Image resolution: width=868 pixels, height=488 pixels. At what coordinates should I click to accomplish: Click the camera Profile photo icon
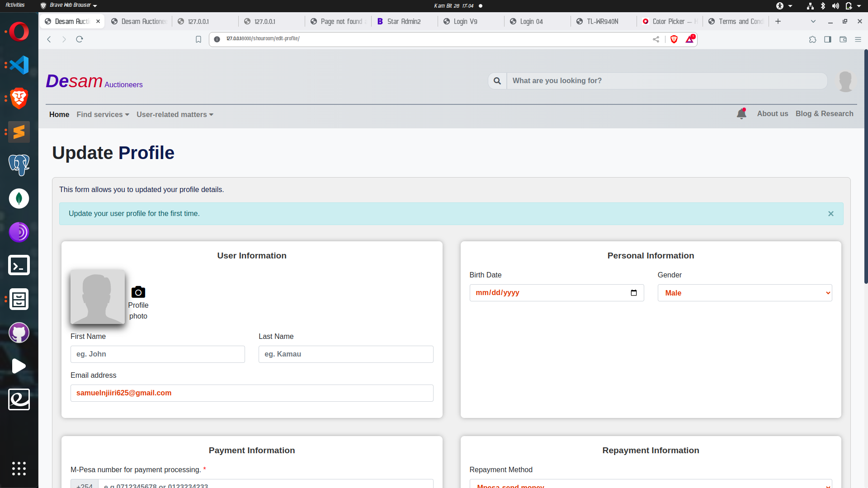[138, 292]
